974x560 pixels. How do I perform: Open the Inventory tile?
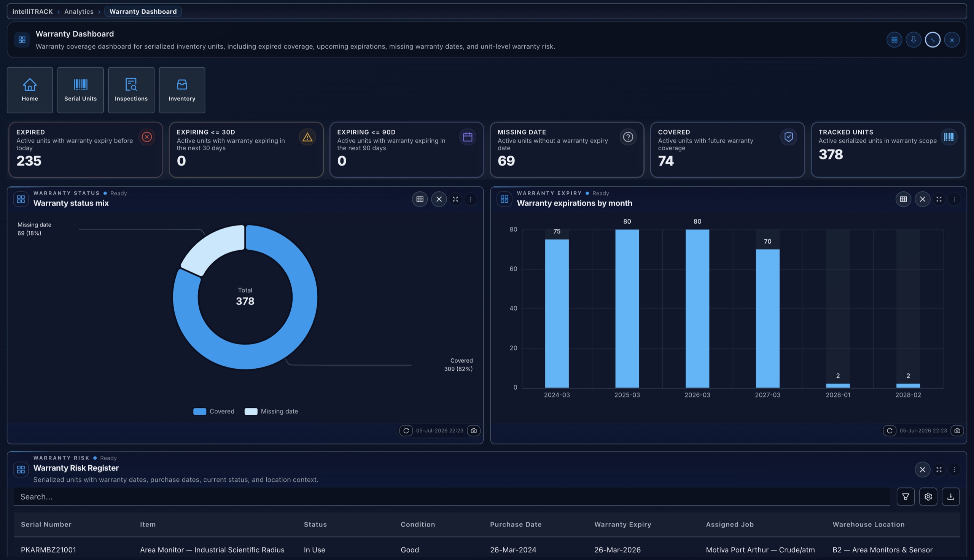coord(182,90)
